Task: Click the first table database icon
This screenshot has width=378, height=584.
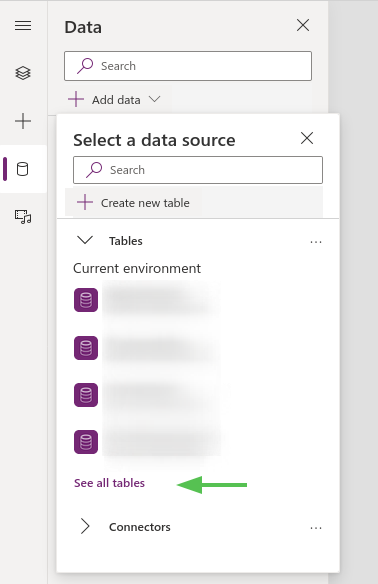Action: [86, 300]
